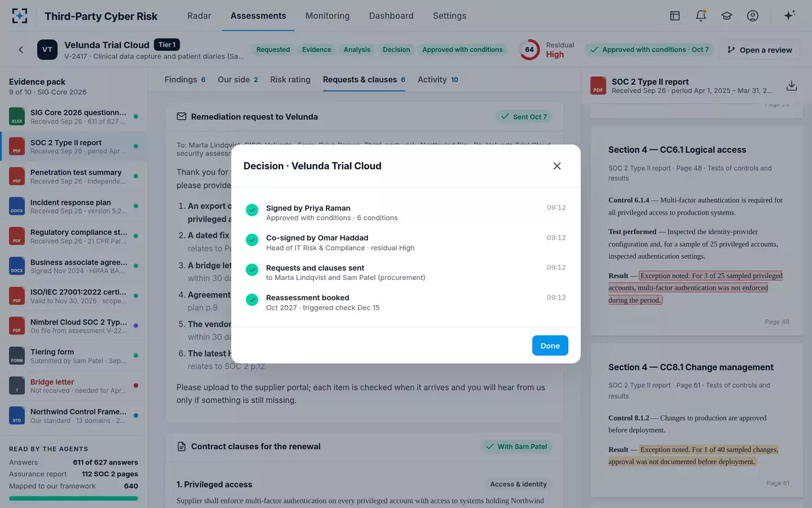Click the green evidence mapping progress bar
The width and height of the screenshot is (812, 508).
[73, 498]
